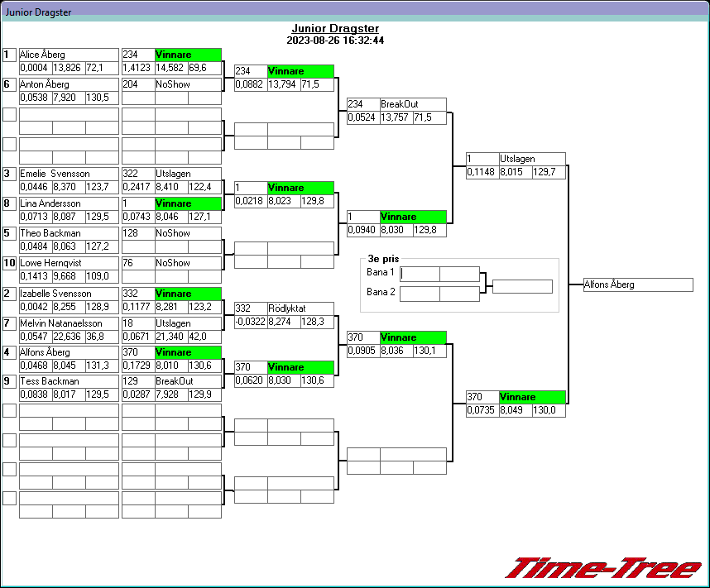Click round two Vinnare cell with 0,0620

click(x=300, y=367)
